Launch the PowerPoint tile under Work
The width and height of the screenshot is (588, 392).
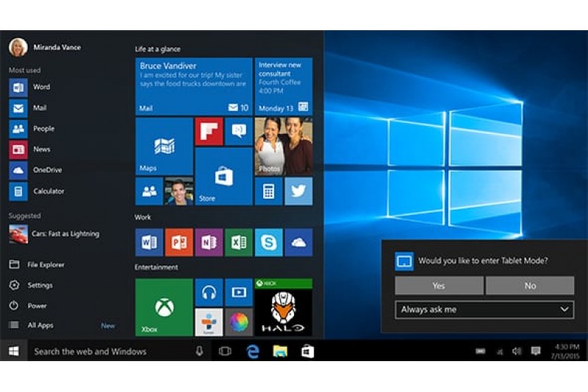pos(179,242)
